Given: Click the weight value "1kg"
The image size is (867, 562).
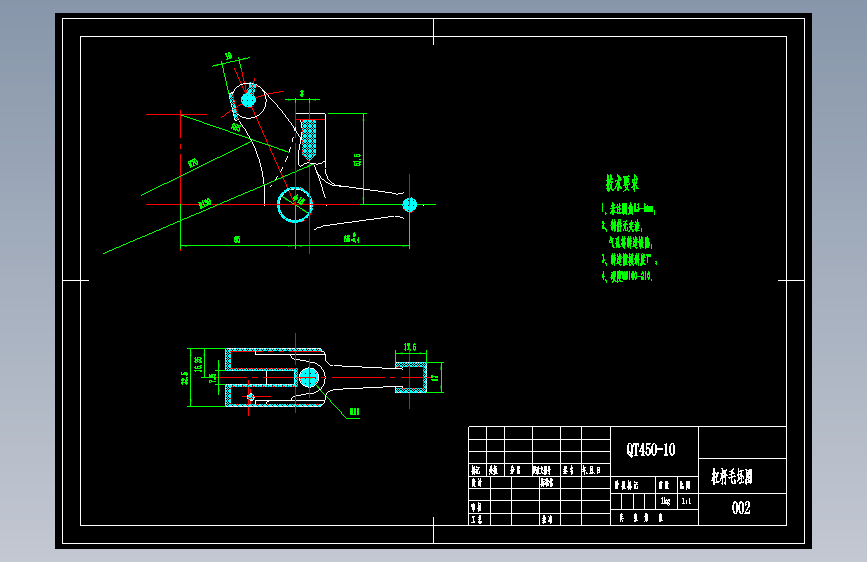Looking at the screenshot, I should 665,501.
